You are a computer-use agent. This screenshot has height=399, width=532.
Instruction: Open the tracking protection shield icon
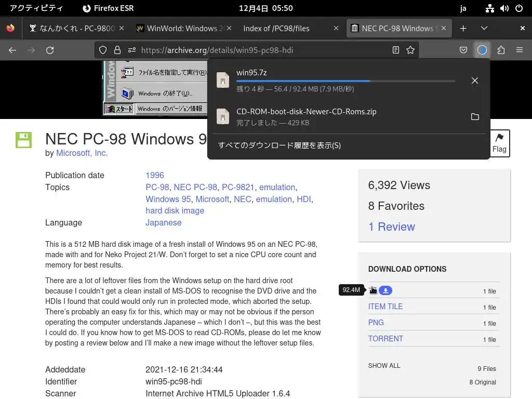103,50
